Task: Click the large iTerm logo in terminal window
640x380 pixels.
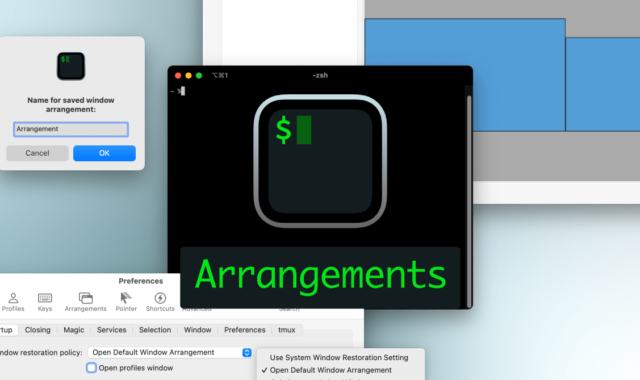Action: (320, 161)
